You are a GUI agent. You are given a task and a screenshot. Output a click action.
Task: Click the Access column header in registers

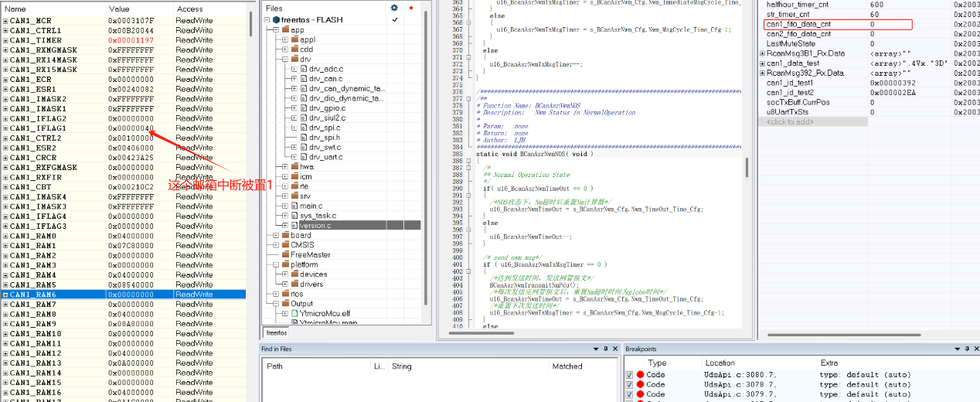coord(209,9)
